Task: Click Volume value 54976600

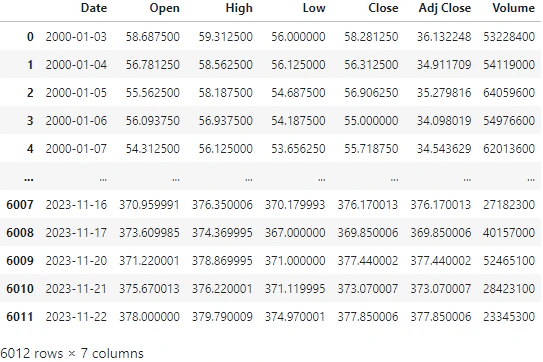Action: tap(509, 121)
